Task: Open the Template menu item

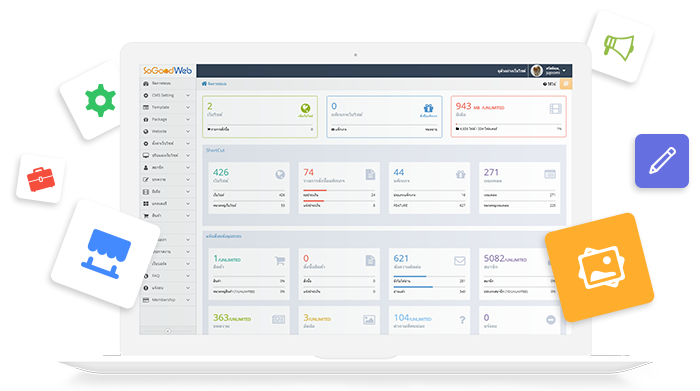Action: point(167,107)
